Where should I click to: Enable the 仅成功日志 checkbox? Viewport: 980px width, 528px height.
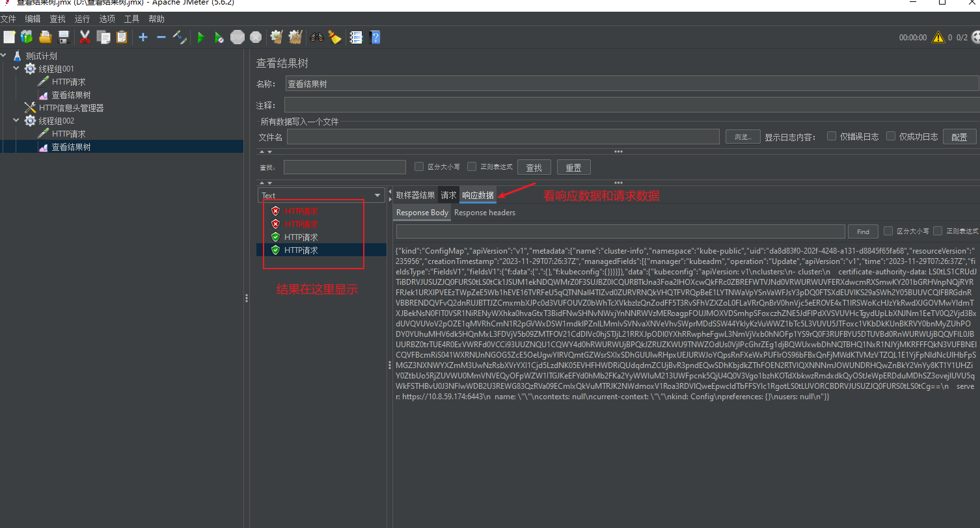(x=891, y=136)
